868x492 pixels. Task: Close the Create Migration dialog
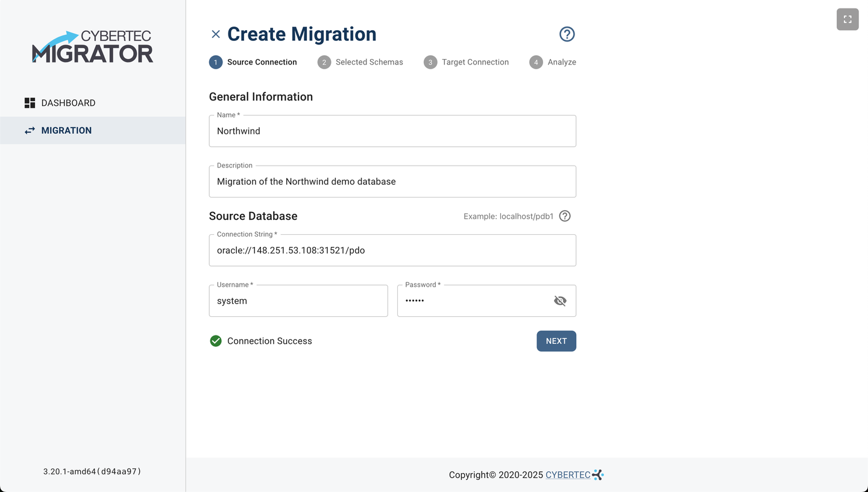216,34
